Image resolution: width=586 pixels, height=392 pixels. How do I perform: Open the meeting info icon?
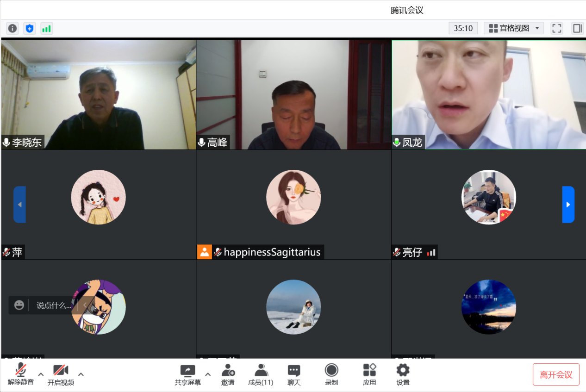coord(12,28)
